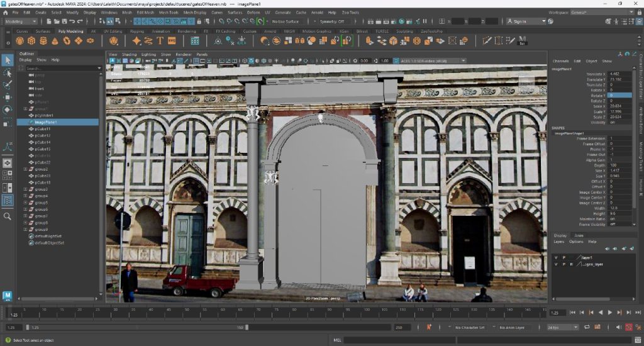Image resolution: width=644 pixels, height=346 pixels.
Task: Open the Layers menu in layer editor
Action: [x=559, y=242]
